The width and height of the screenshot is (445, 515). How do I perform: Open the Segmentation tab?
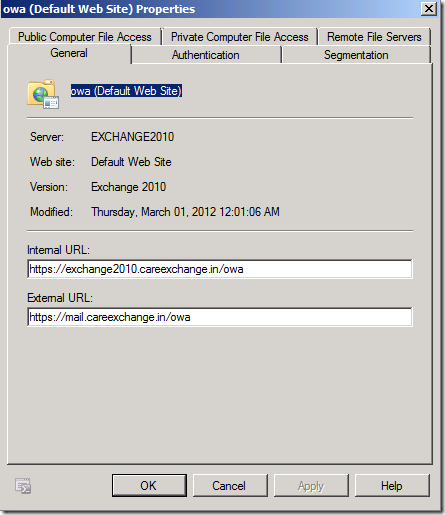click(356, 55)
